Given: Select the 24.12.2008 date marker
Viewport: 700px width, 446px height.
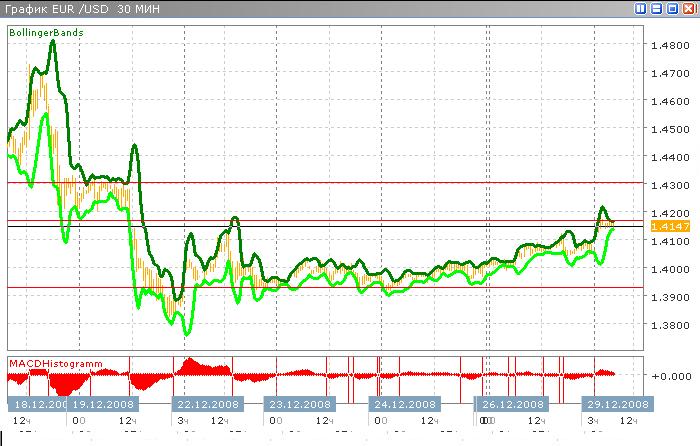Looking at the screenshot, I should point(405,404).
